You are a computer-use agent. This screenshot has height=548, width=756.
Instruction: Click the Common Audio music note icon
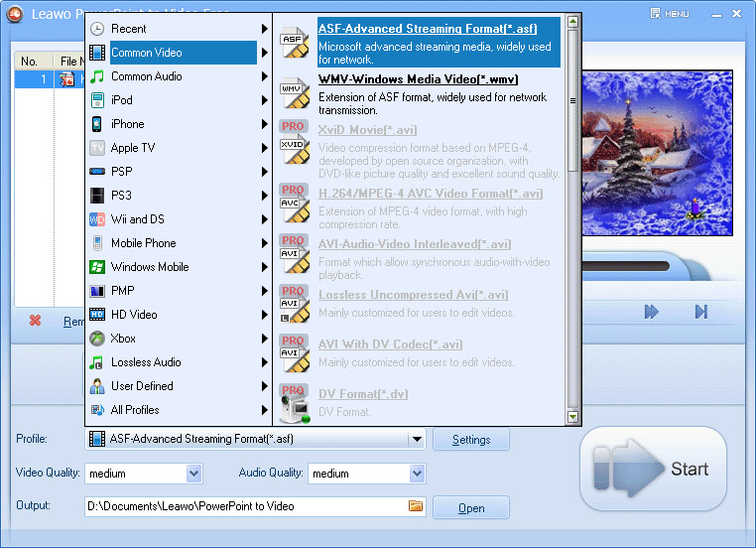pyautogui.click(x=97, y=76)
